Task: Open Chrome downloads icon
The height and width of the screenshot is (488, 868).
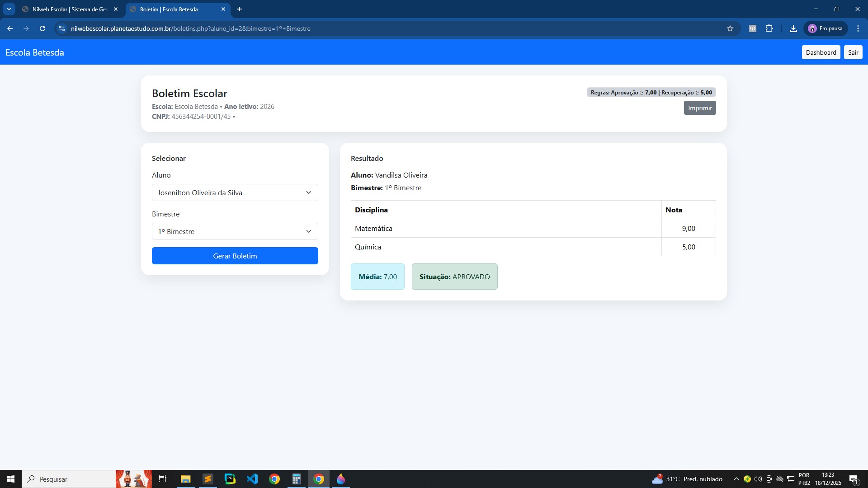Action: coord(793,28)
